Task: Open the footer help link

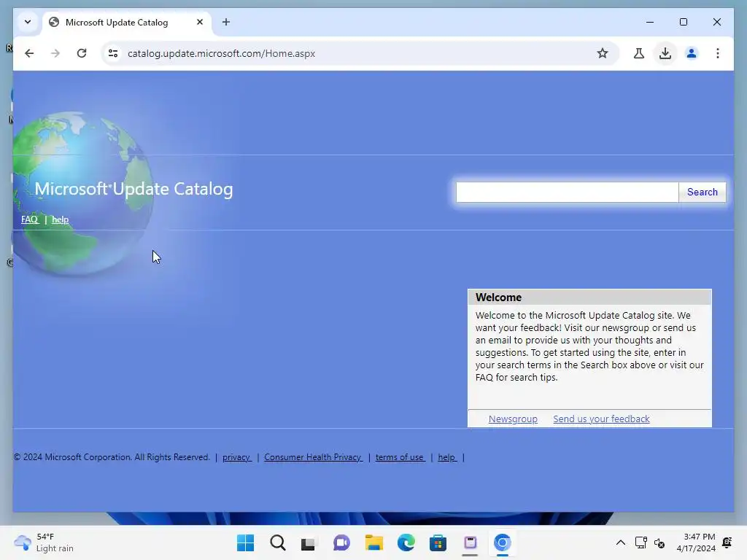Action: [447, 457]
